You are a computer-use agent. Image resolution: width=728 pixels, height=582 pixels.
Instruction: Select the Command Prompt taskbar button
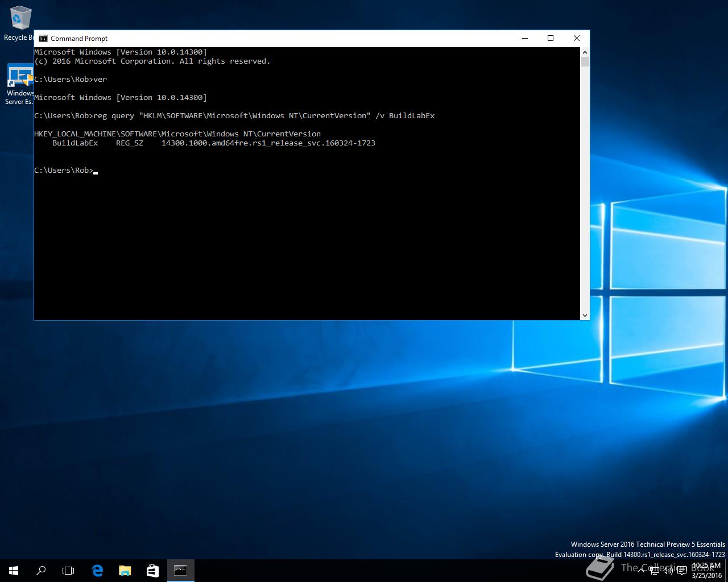[180, 571]
